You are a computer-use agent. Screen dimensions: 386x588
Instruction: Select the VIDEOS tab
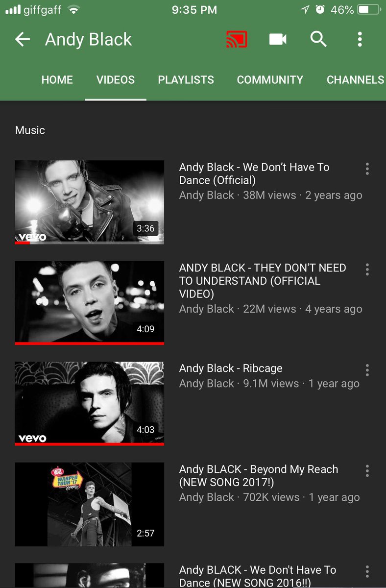coord(116,80)
